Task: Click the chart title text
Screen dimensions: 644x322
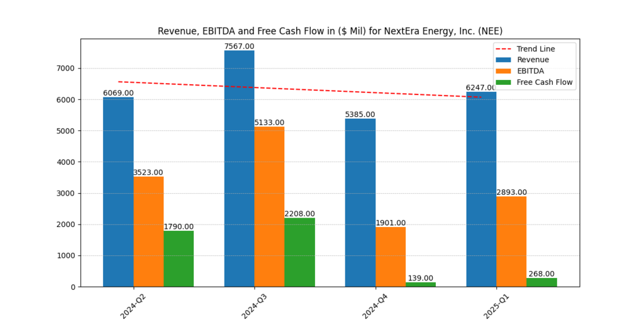Action: pos(330,31)
